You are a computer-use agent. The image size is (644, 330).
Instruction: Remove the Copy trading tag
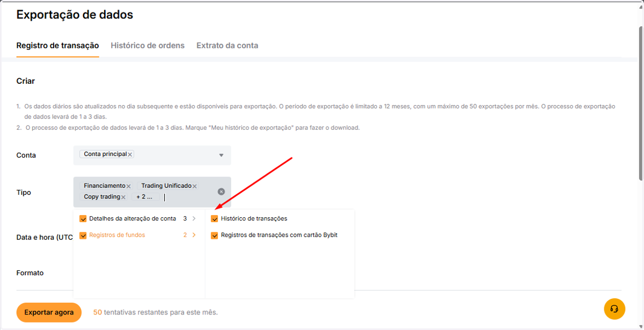point(123,197)
